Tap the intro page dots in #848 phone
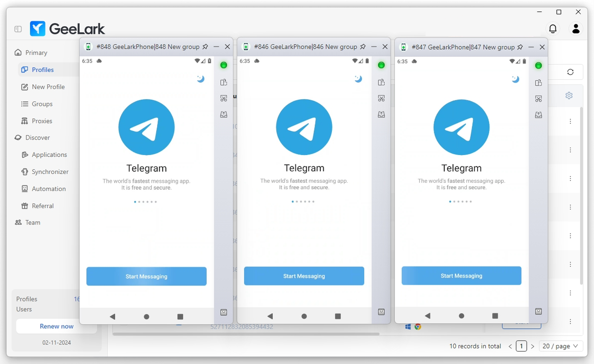The image size is (594, 364). [x=146, y=202]
